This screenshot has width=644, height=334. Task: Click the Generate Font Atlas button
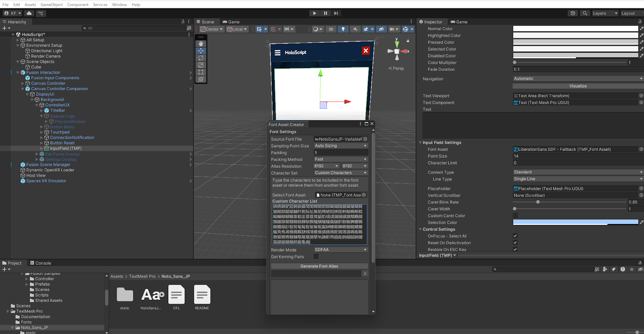click(319, 266)
